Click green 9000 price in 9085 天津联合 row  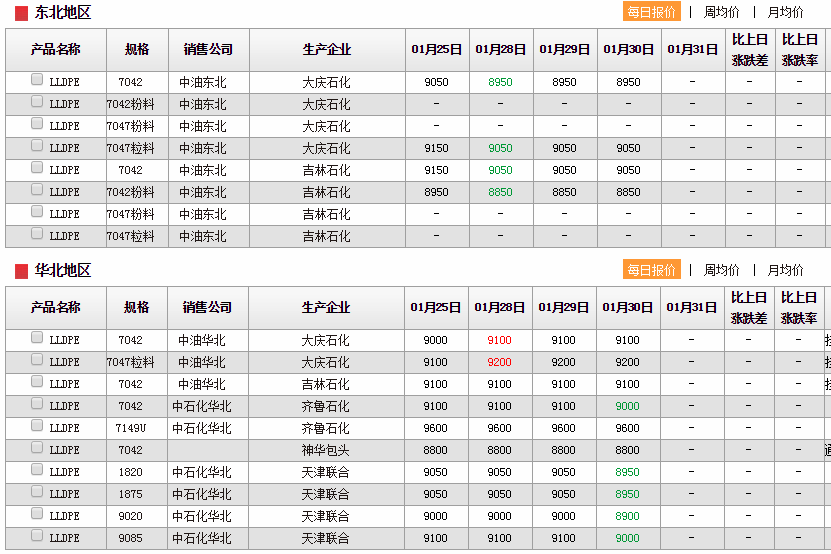[x=627, y=539]
